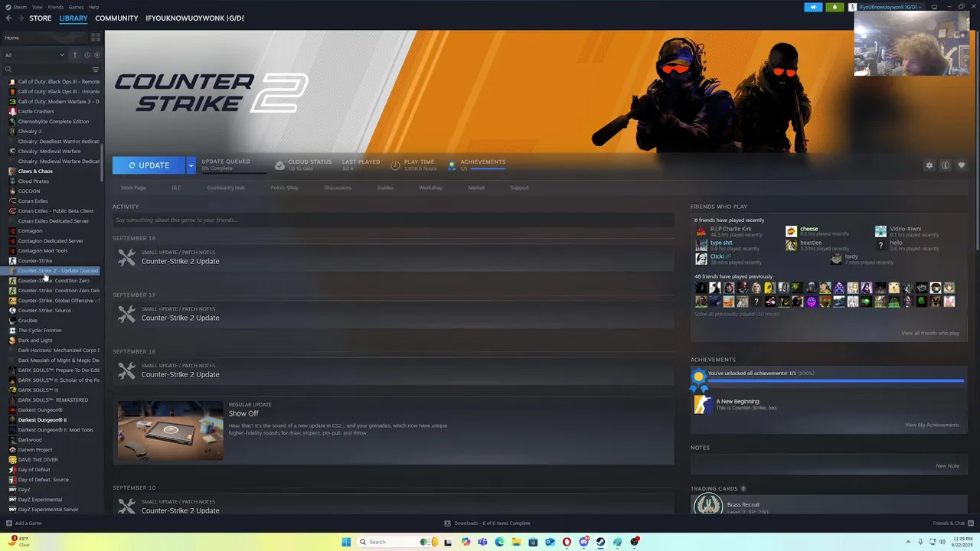Select DAVE THE DIVER in library
980x551 pixels.
tap(38, 460)
